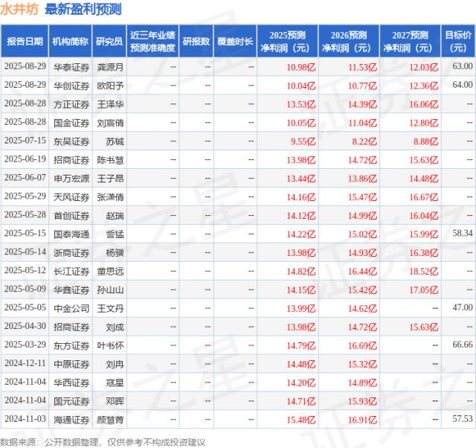Click 2025 forecast value 15.48亿
This screenshot has width=476, height=448.
click(x=301, y=420)
